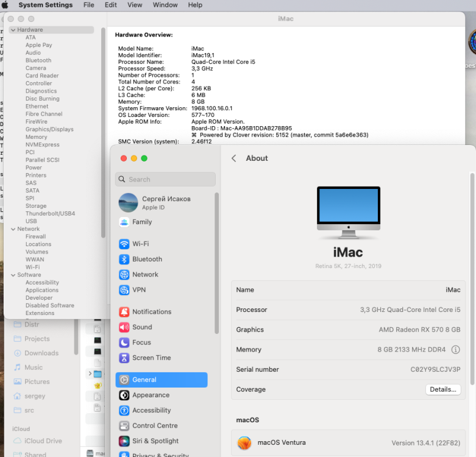Collapse the Network tree section

13,229
